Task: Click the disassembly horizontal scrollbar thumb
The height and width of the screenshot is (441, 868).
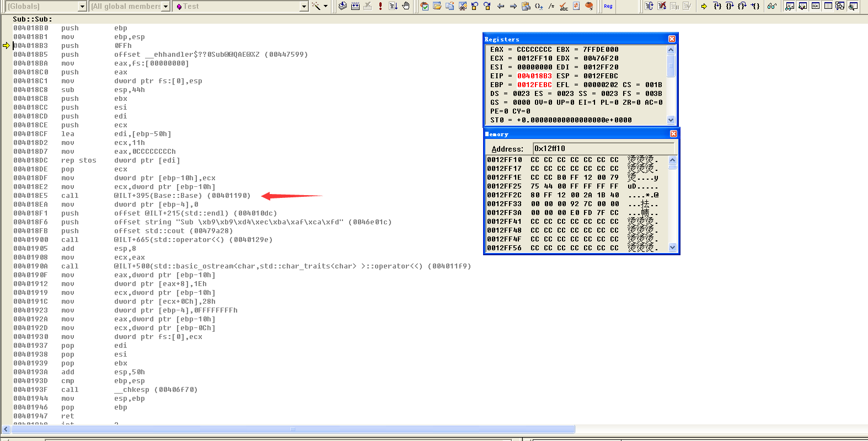Action: pos(292,429)
